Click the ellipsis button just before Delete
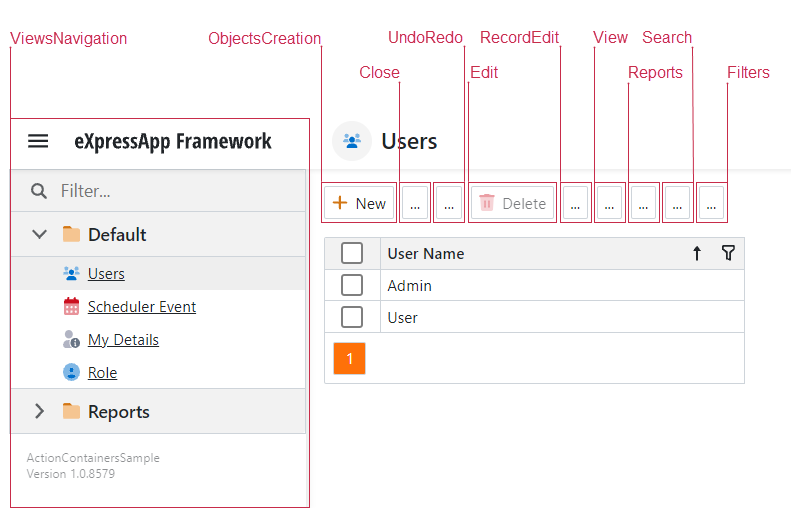791x512 pixels. [449, 204]
